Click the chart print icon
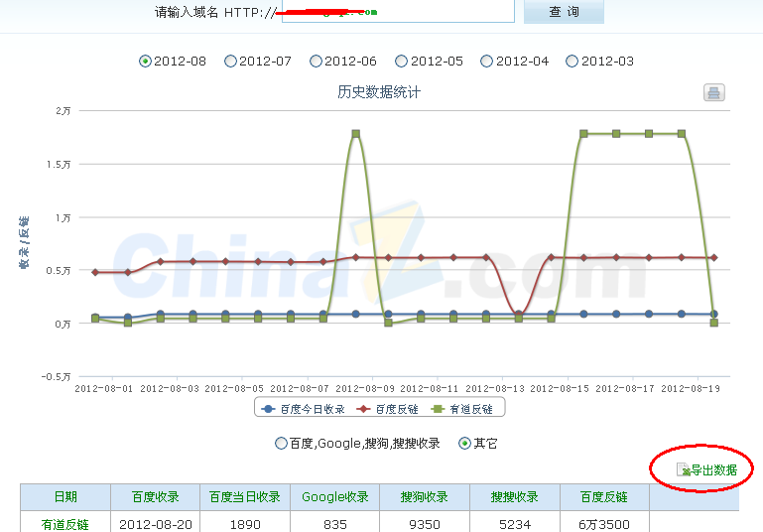This screenshot has width=763, height=532. pyautogui.click(x=714, y=93)
